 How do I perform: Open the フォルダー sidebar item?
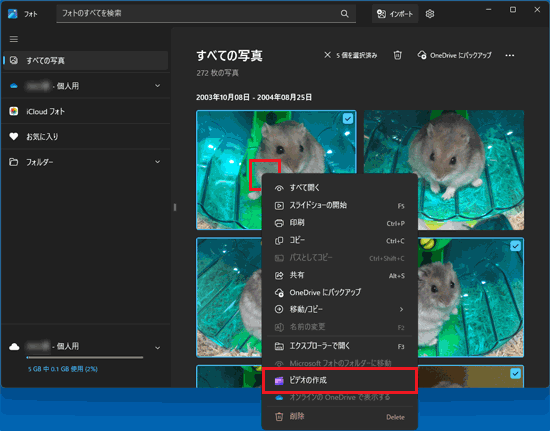click(x=85, y=162)
